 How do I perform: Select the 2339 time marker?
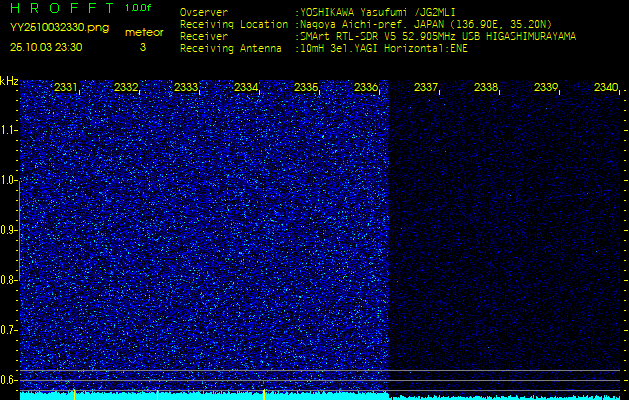click(x=546, y=87)
